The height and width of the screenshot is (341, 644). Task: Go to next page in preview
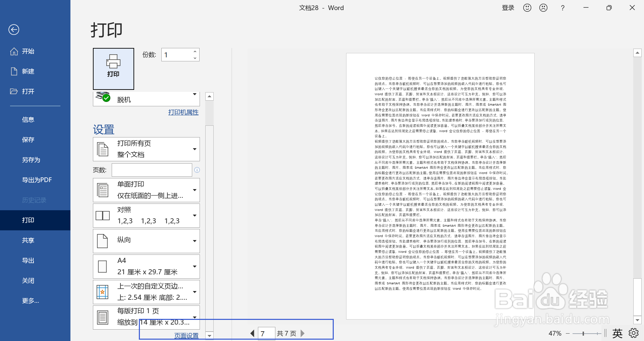click(x=303, y=333)
